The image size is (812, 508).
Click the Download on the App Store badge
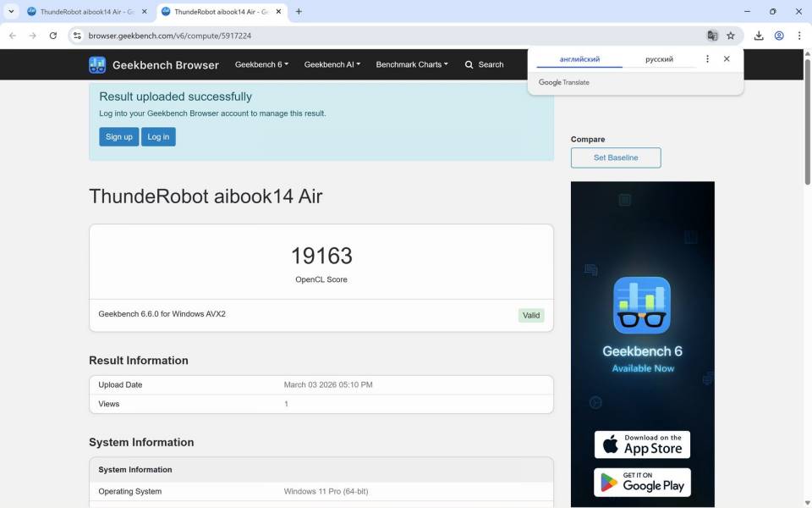(x=642, y=444)
